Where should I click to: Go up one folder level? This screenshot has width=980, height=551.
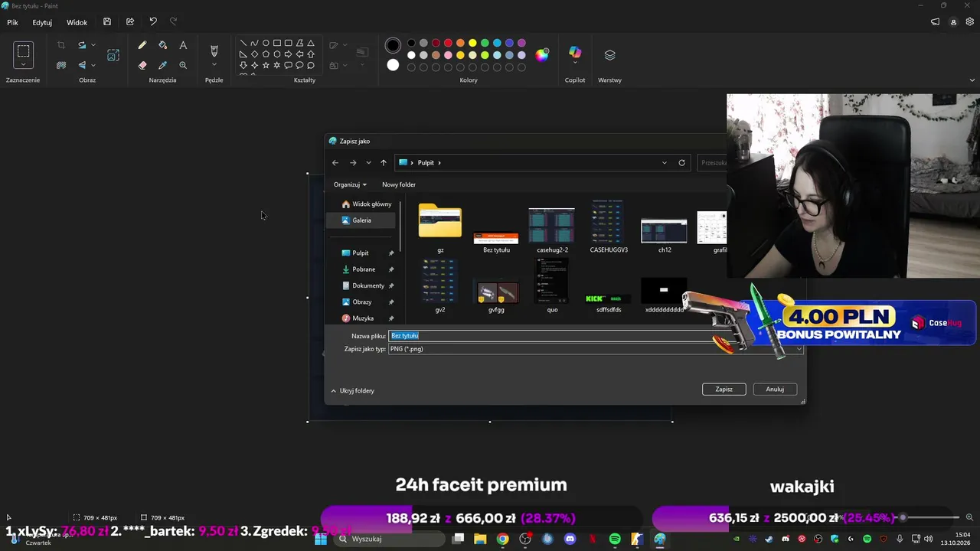[384, 162]
